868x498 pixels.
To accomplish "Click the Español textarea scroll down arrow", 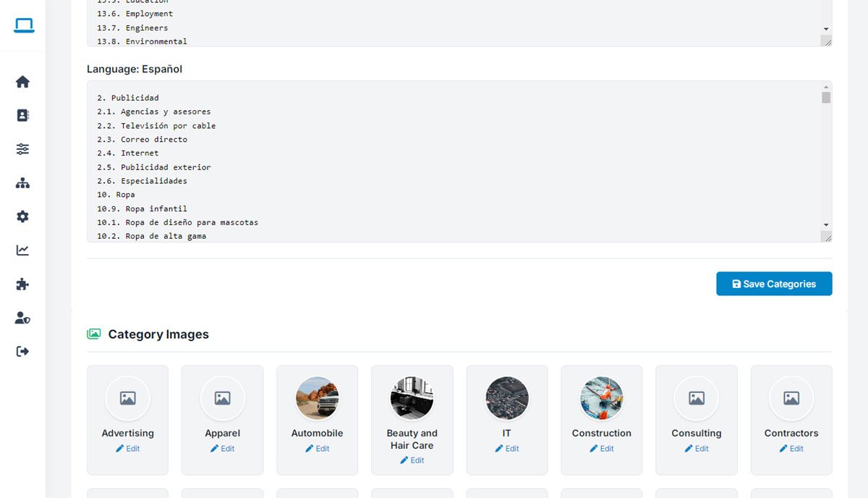I will 826,225.
